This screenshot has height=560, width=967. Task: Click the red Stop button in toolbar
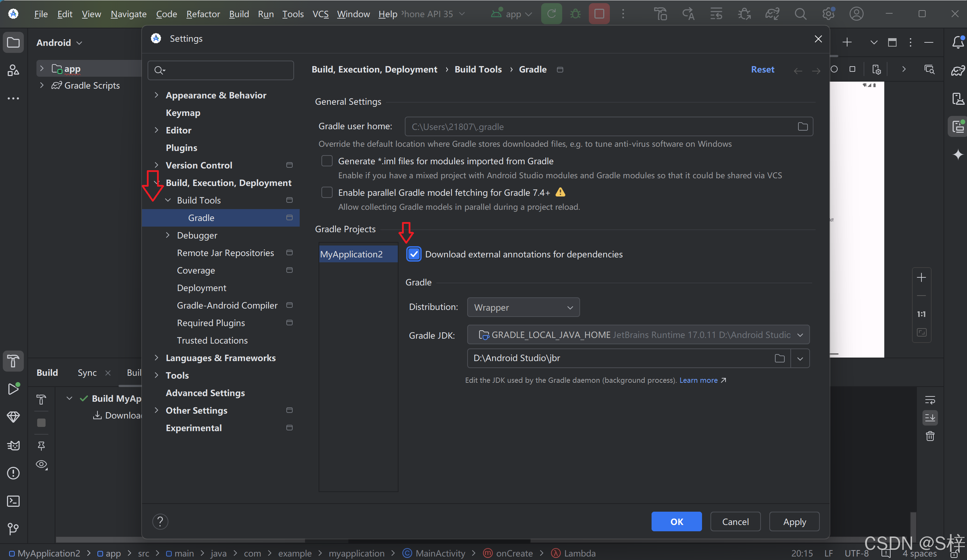599,14
